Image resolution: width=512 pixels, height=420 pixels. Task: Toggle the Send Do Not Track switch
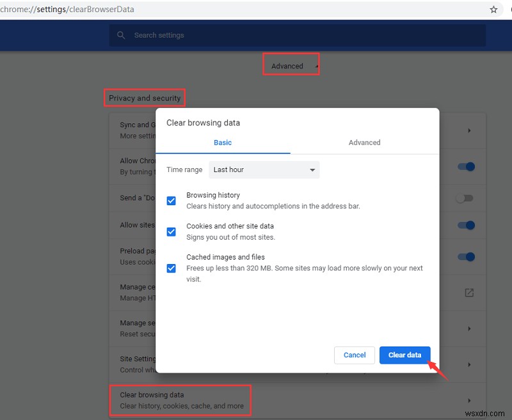(x=465, y=198)
